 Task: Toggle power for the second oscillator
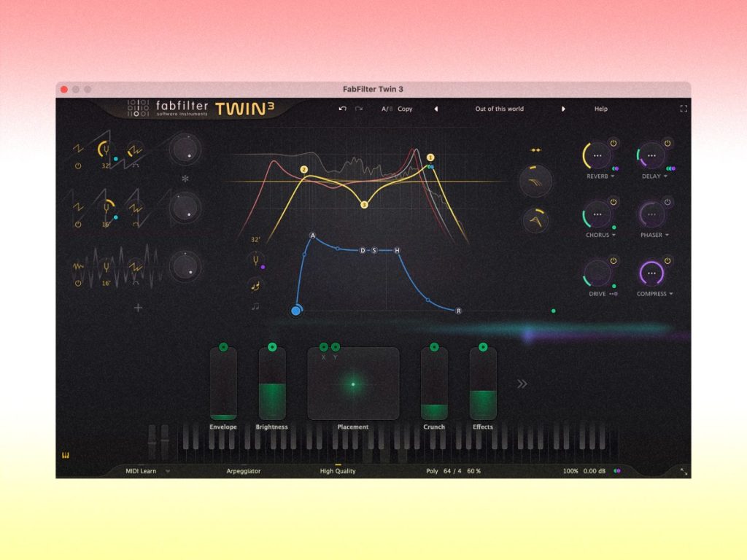[78, 225]
